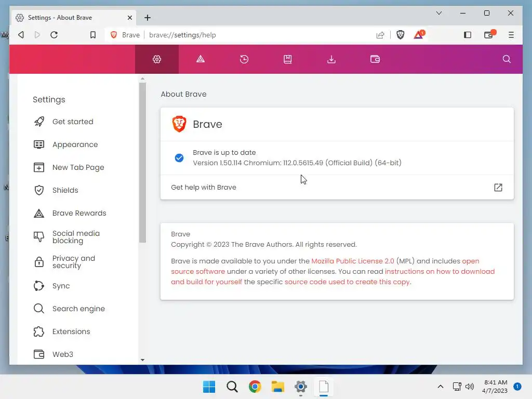Open the Shields settings section
The height and width of the screenshot is (399, 532).
pos(65,190)
